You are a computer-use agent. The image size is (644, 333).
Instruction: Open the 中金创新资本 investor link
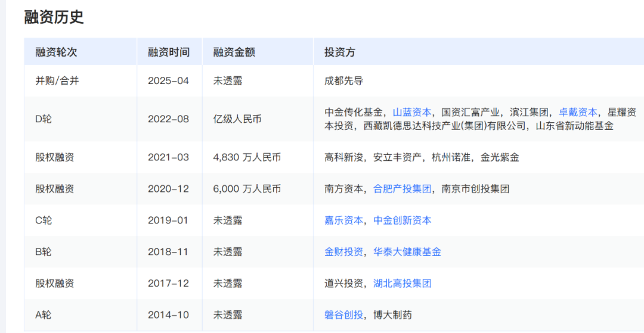click(x=402, y=220)
